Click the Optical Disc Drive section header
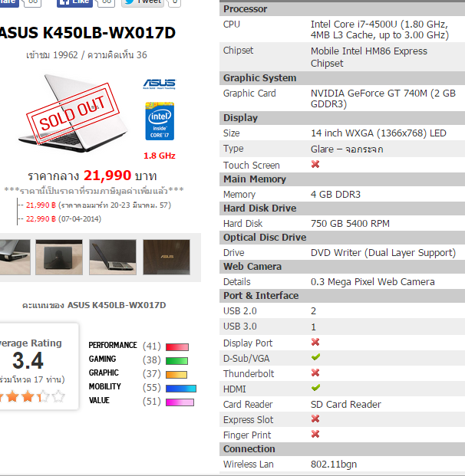 pyautogui.click(x=342, y=238)
